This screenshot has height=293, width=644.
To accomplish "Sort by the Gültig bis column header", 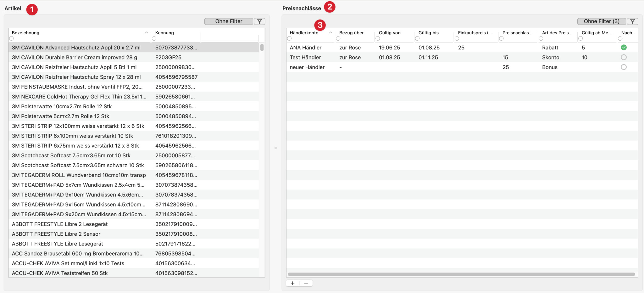I will (x=428, y=33).
